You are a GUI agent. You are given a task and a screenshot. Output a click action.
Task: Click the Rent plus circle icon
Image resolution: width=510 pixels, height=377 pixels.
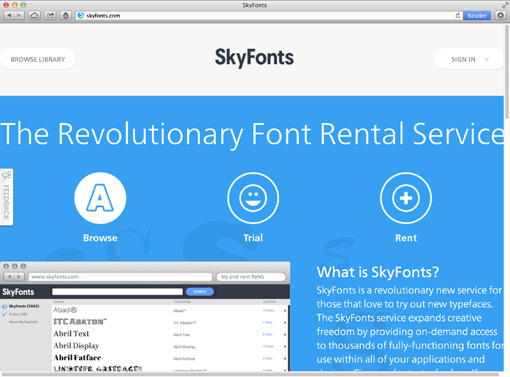coord(406,198)
